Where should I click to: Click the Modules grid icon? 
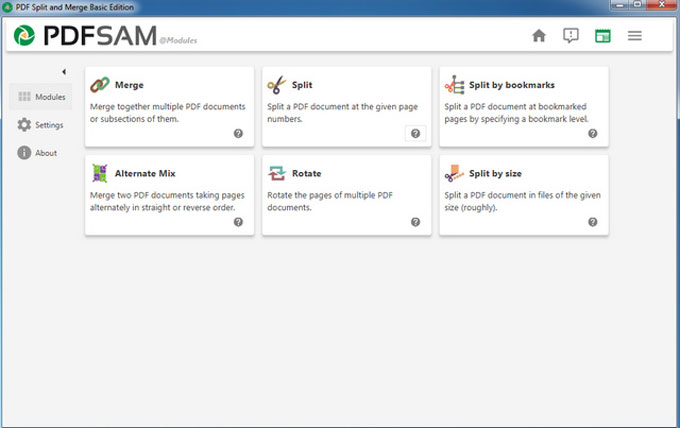point(24,97)
